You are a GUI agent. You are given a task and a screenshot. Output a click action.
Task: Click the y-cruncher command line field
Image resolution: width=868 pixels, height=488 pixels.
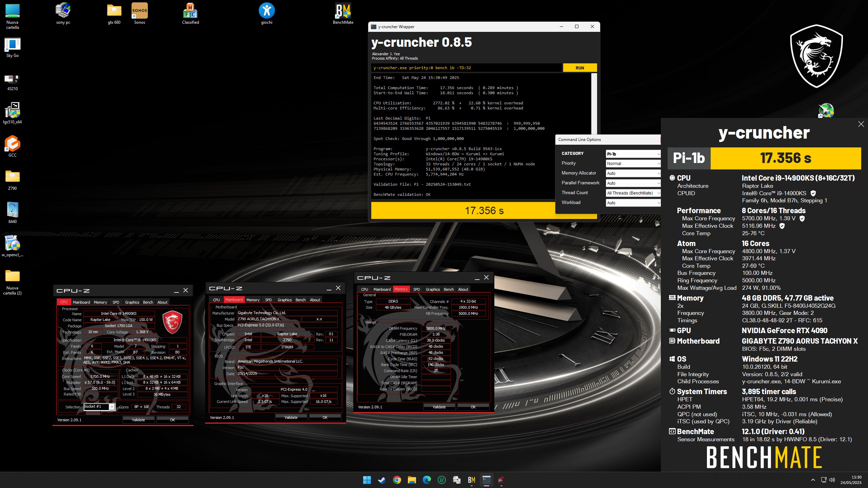(466, 68)
